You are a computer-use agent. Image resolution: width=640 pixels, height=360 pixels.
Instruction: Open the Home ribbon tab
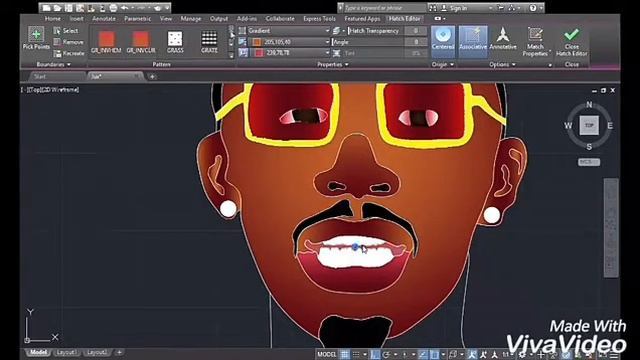point(53,19)
